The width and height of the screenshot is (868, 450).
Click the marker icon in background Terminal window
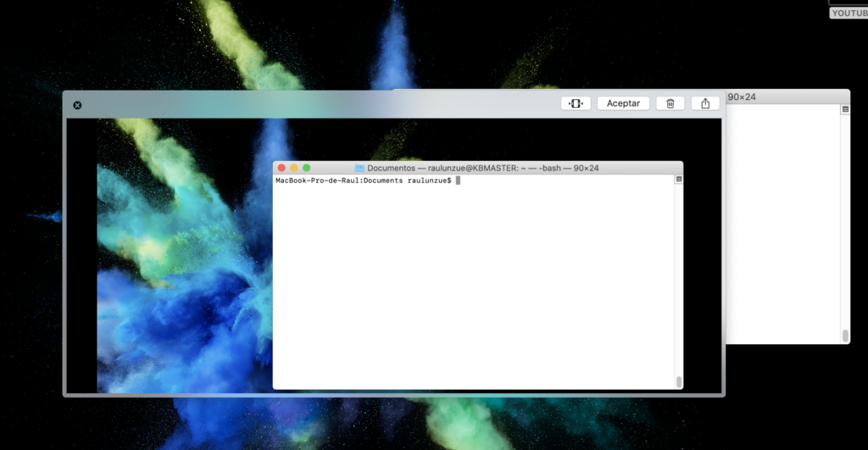[845, 109]
